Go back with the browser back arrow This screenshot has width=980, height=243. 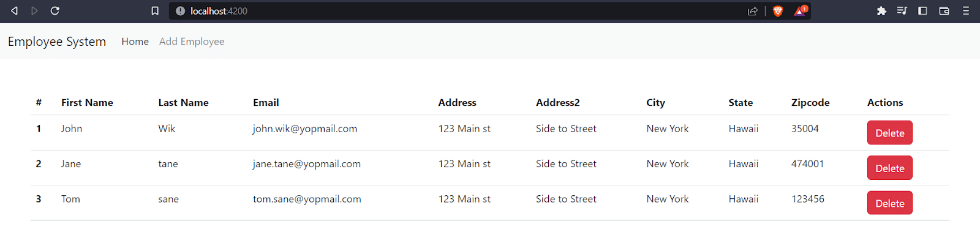[x=14, y=10]
